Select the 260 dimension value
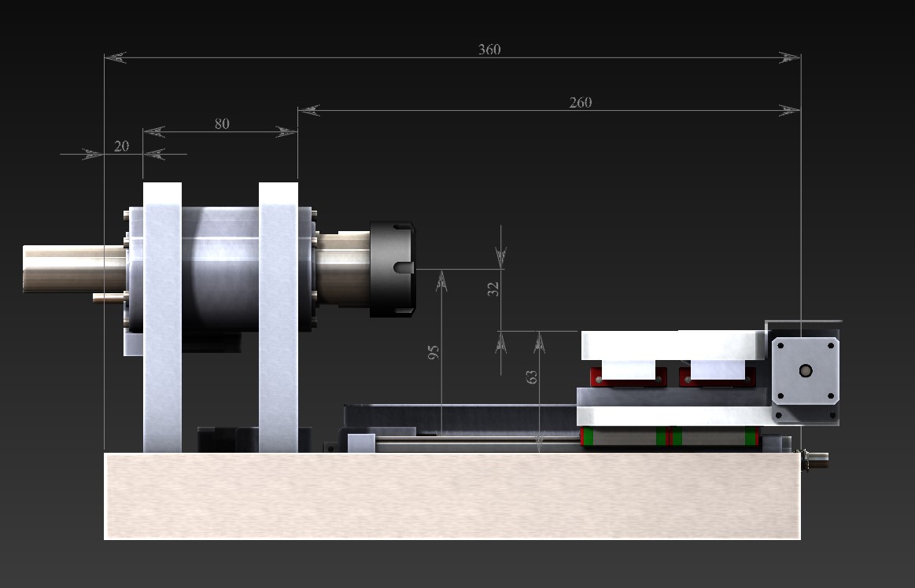This screenshot has height=588, width=915. (580, 103)
